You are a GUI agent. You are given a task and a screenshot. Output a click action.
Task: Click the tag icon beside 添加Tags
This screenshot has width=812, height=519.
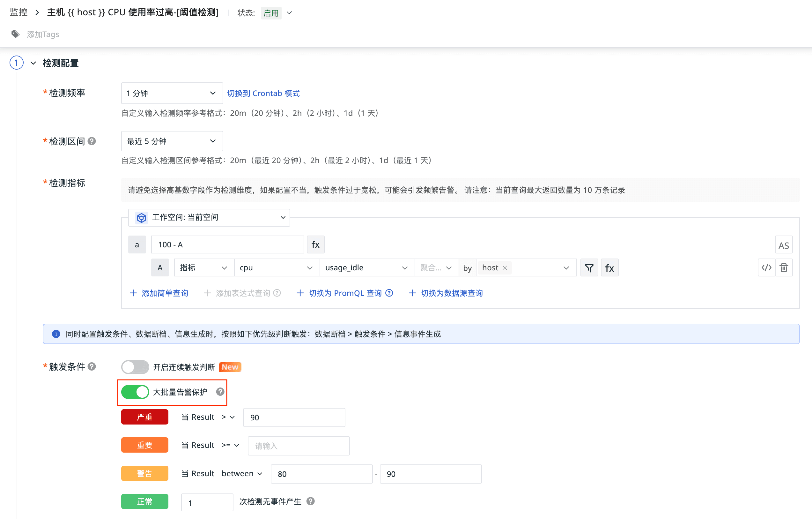point(15,34)
